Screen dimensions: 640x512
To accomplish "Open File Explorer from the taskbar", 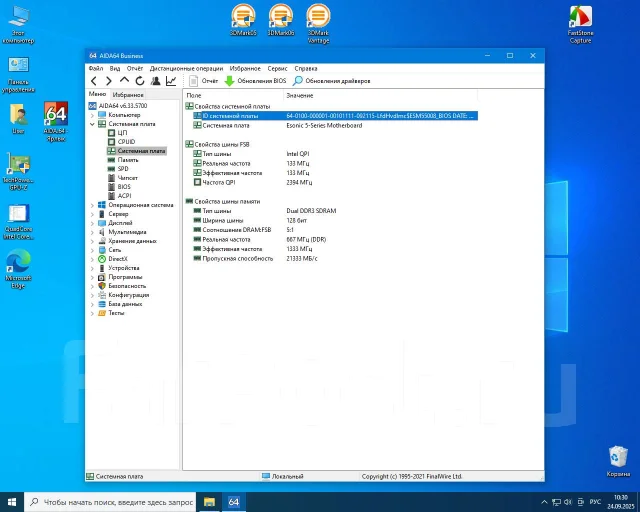I will pyautogui.click(x=209, y=502).
